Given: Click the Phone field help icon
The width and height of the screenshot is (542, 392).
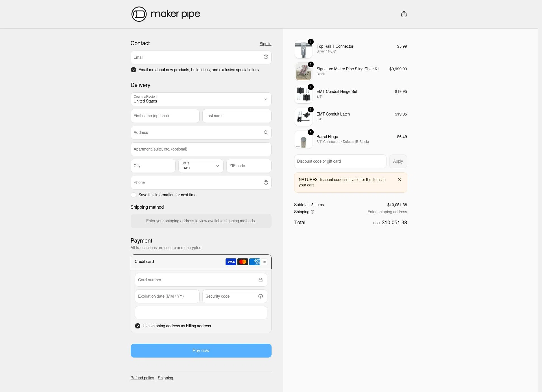Looking at the screenshot, I should pos(266,182).
